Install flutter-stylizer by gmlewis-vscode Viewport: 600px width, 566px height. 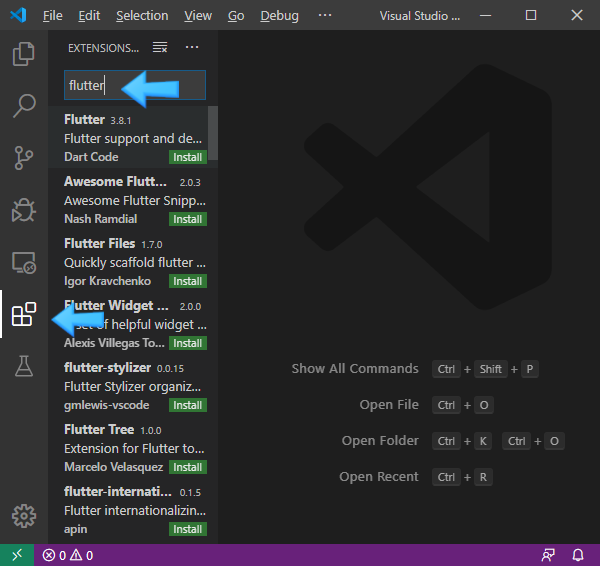[188, 405]
